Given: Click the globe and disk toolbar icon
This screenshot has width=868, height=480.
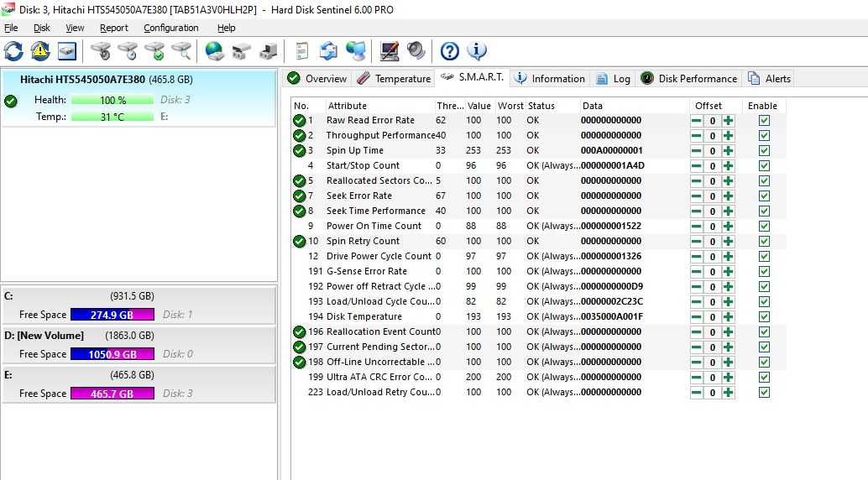Looking at the screenshot, I should tap(214, 51).
